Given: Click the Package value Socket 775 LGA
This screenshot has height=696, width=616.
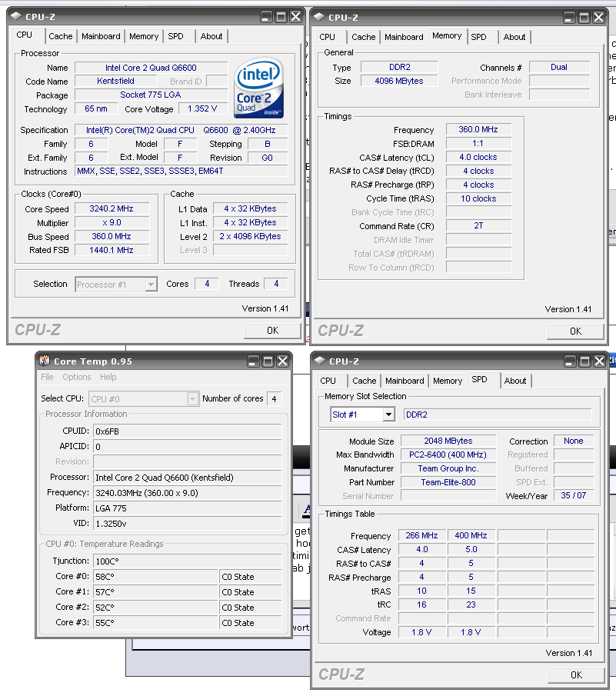Looking at the screenshot, I should pyautogui.click(x=151, y=95).
